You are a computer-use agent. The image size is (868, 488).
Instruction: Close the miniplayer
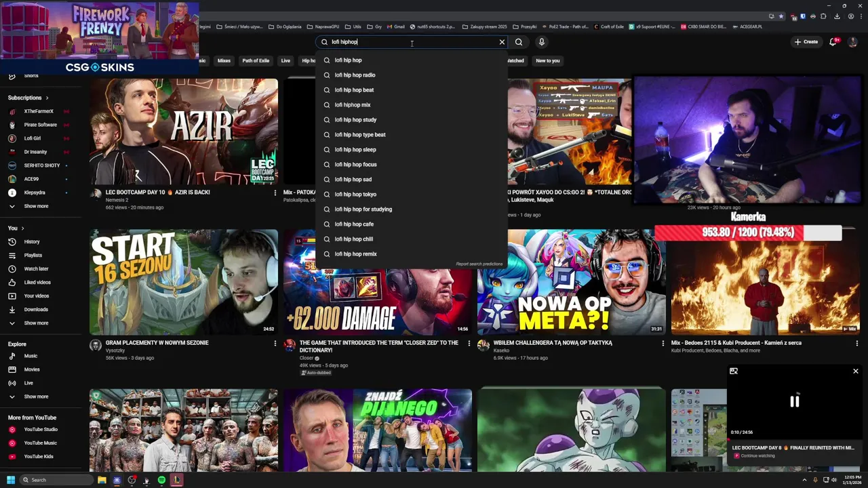tap(856, 371)
